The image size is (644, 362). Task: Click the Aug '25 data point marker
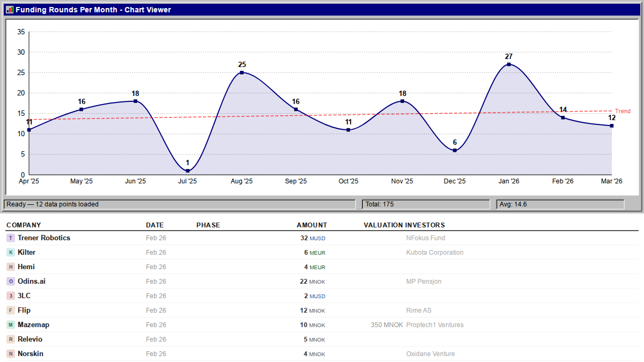coord(242,72)
